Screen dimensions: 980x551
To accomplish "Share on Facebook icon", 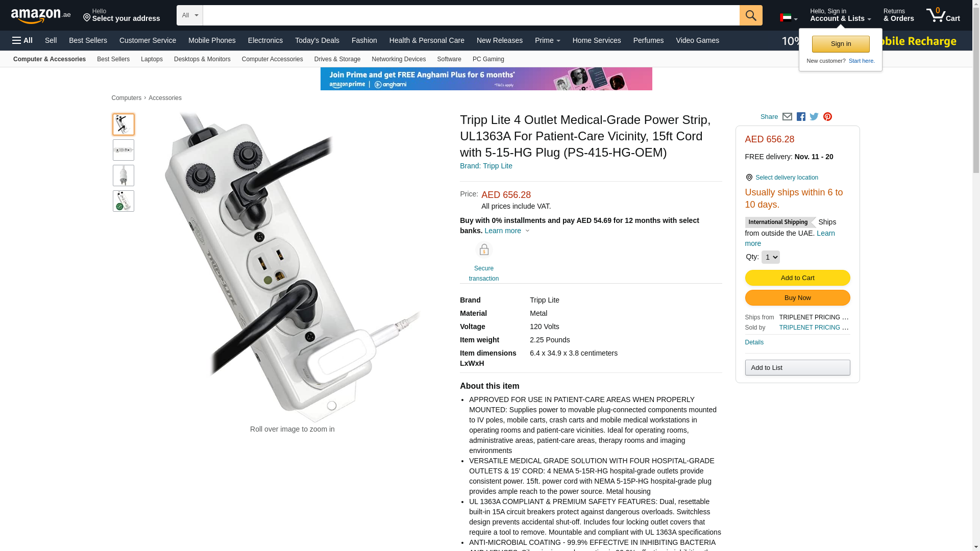I will (801, 117).
